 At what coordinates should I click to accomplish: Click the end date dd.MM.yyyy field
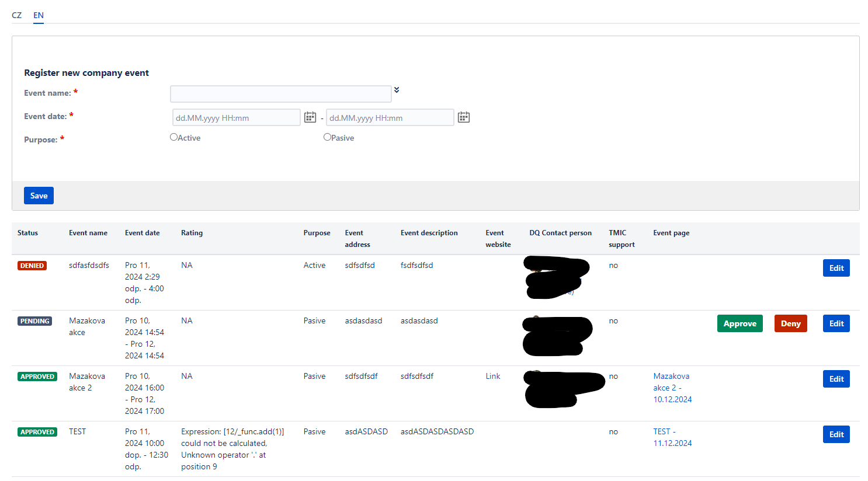390,117
